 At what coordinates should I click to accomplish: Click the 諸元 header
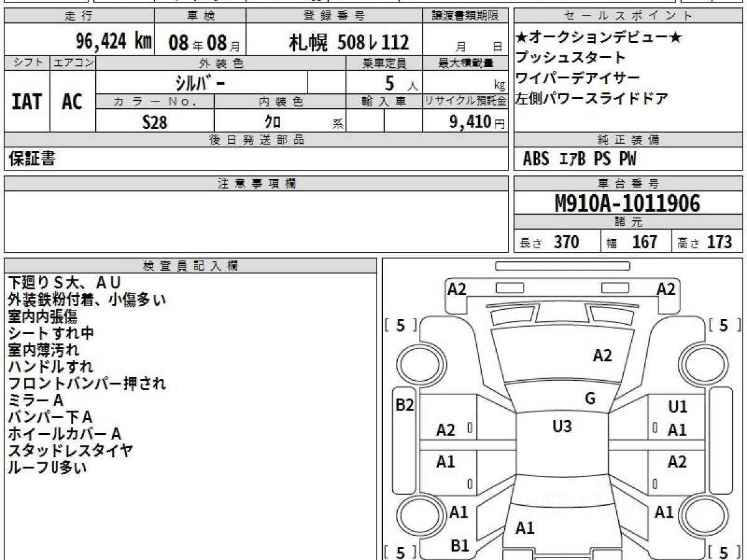[628, 222]
